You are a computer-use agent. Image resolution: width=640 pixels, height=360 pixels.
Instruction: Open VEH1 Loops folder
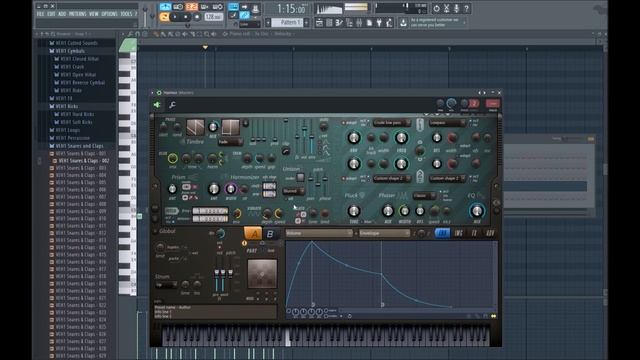[x=68, y=130]
